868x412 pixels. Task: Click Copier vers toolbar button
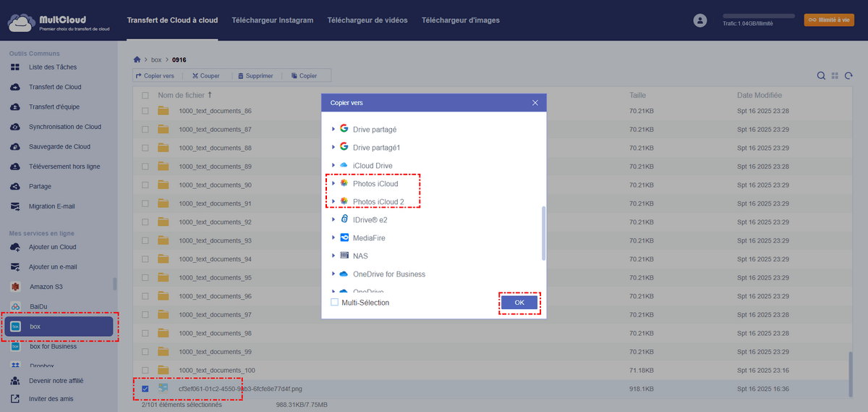[x=155, y=75]
